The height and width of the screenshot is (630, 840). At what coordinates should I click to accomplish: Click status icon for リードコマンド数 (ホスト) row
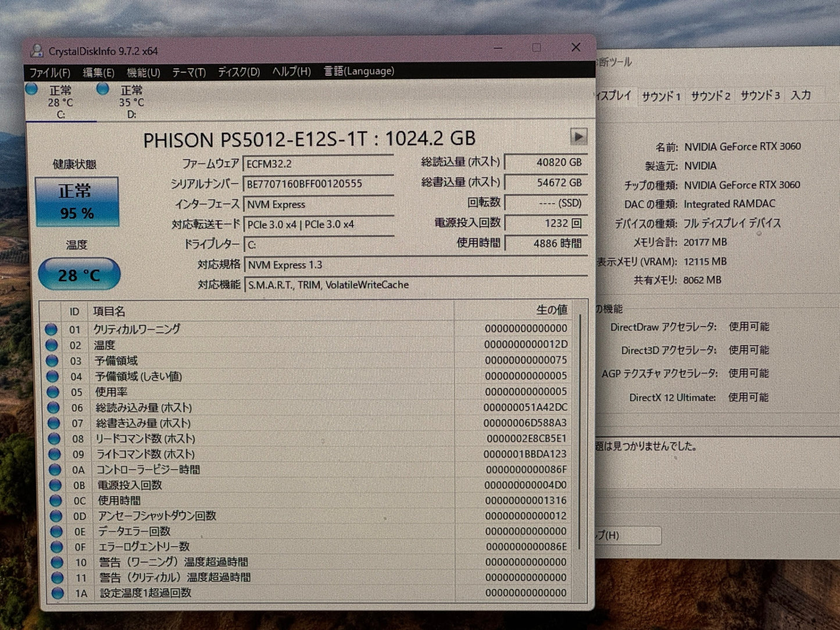[54, 439]
